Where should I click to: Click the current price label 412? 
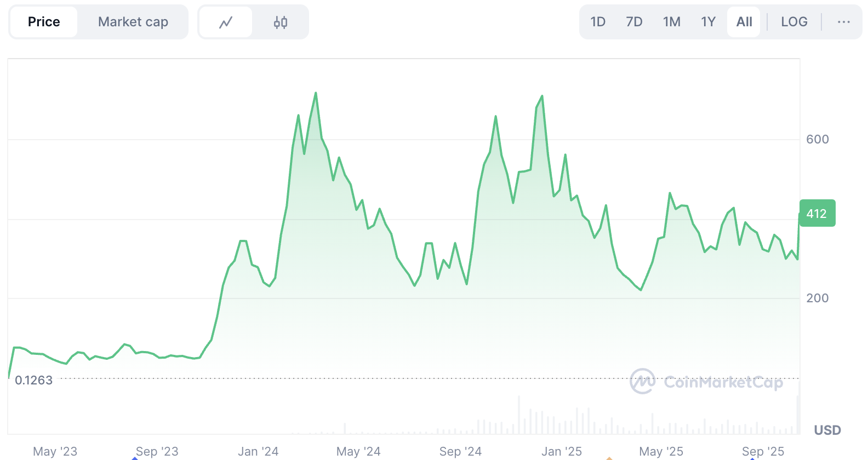(817, 214)
